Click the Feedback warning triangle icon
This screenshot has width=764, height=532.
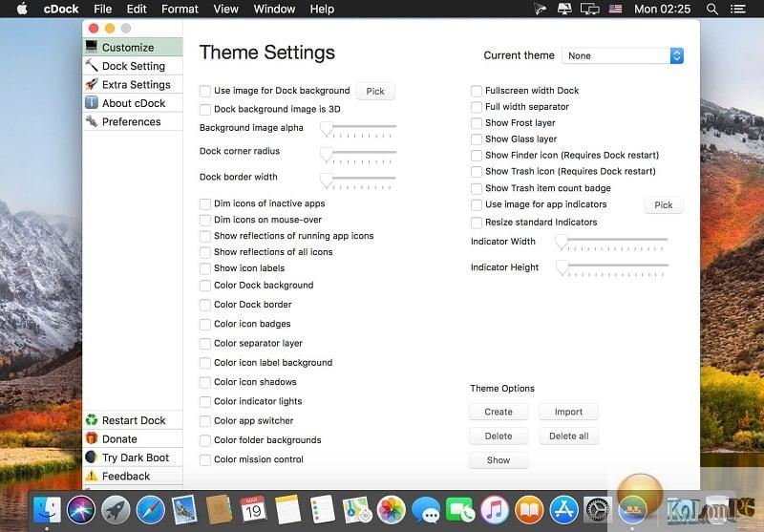tap(91, 476)
